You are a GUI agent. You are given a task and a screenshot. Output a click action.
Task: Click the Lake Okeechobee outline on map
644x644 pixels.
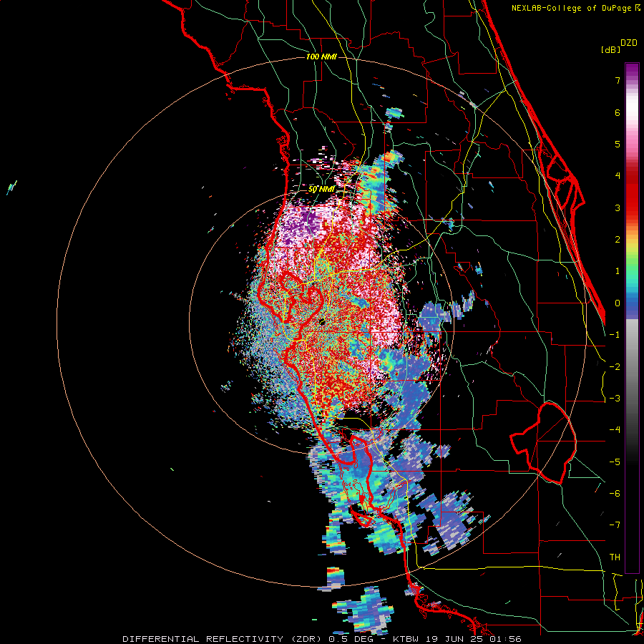543,443
